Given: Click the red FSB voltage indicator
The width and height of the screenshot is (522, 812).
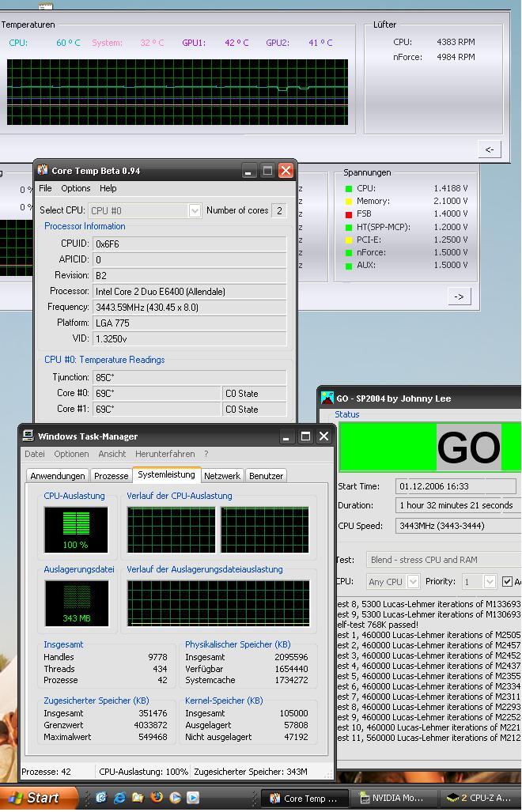Looking at the screenshot, I should click(349, 214).
